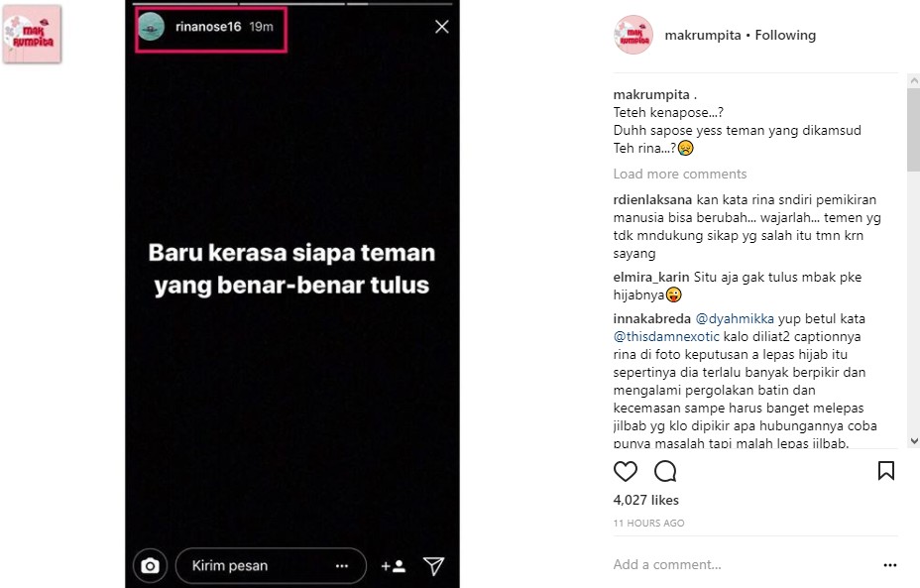The width and height of the screenshot is (920, 588).
Task: View 4,027 likes list
Action: [646, 500]
